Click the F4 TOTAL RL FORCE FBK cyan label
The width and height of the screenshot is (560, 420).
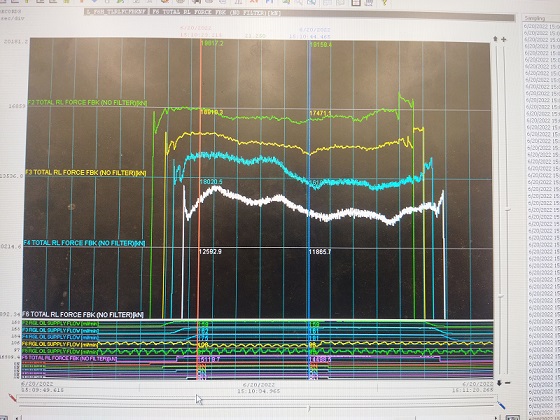pos(84,243)
